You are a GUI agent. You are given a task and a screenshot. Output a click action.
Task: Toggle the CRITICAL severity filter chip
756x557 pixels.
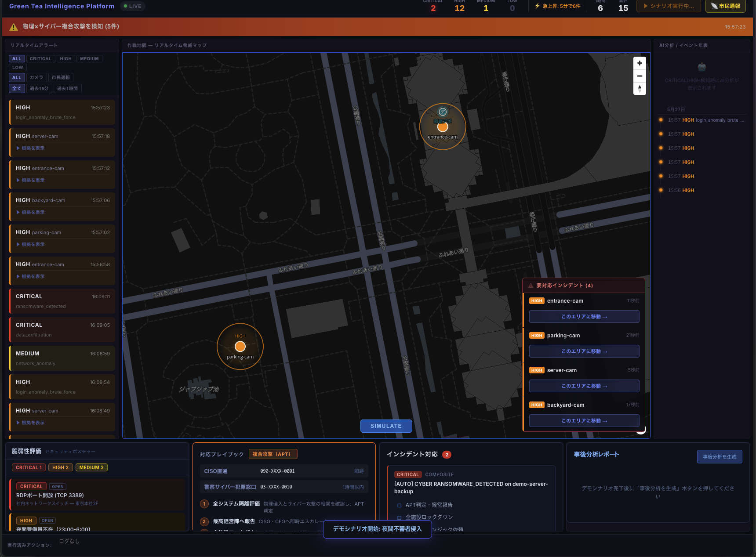(x=40, y=59)
